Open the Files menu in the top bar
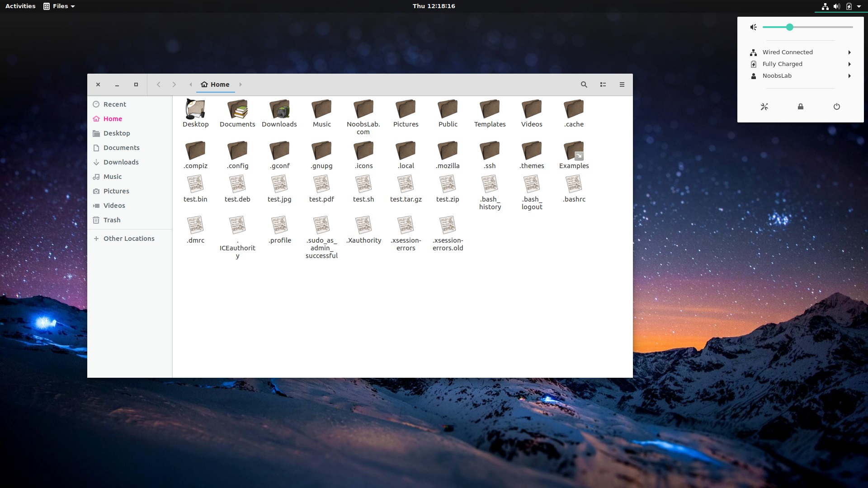 59,6
